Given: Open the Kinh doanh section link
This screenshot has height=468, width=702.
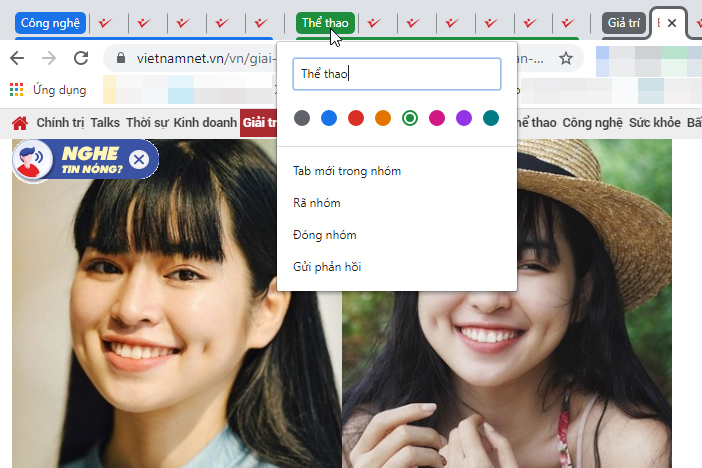Looking at the screenshot, I should 205,123.
